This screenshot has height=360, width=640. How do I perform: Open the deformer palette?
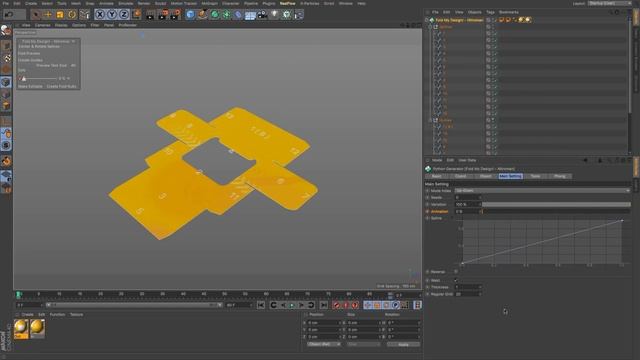(238, 15)
